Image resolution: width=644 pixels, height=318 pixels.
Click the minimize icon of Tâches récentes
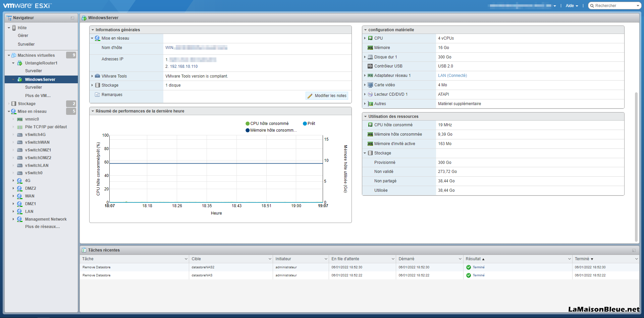[634, 250]
